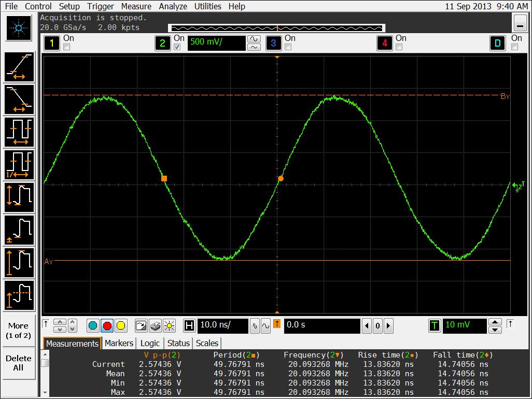Viewport: 532px width, 399px height.
Task: Open the Measure menu
Action: pos(136,6)
